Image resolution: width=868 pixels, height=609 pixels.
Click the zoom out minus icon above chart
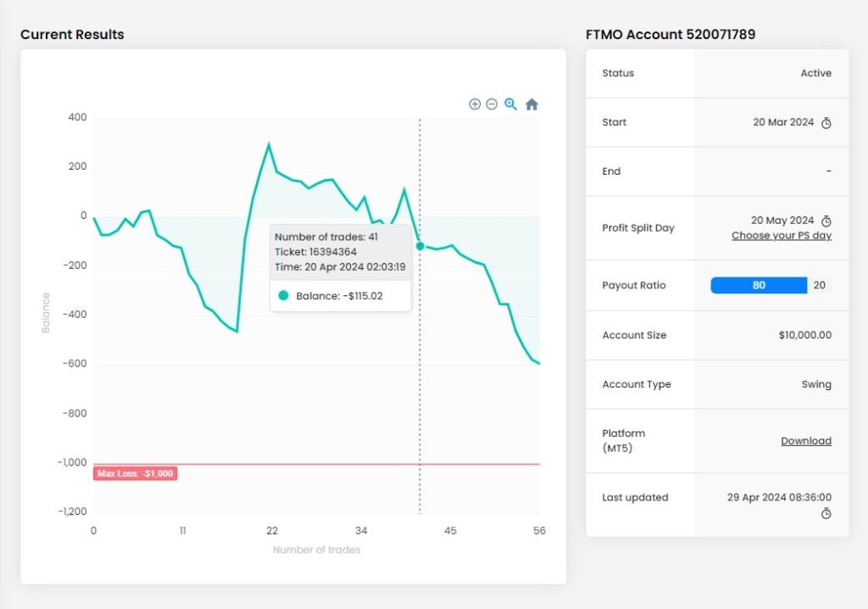pyautogui.click(x=492, y=104)
